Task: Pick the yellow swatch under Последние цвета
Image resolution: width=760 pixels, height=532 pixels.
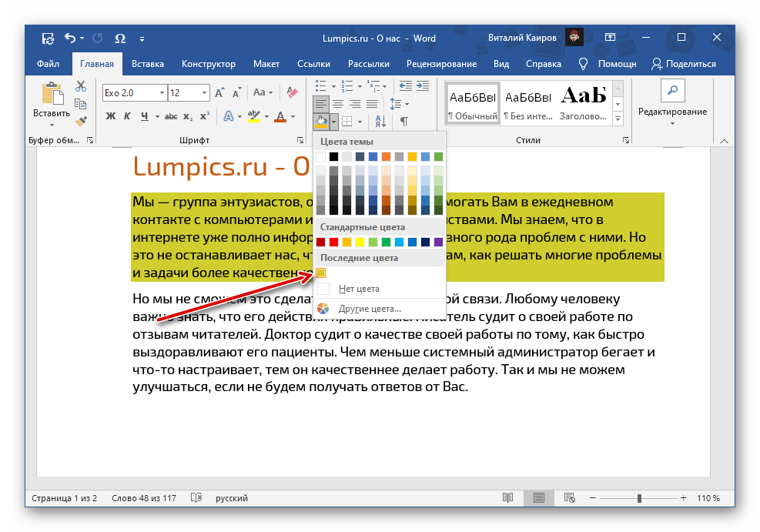Action: [321, 273]
